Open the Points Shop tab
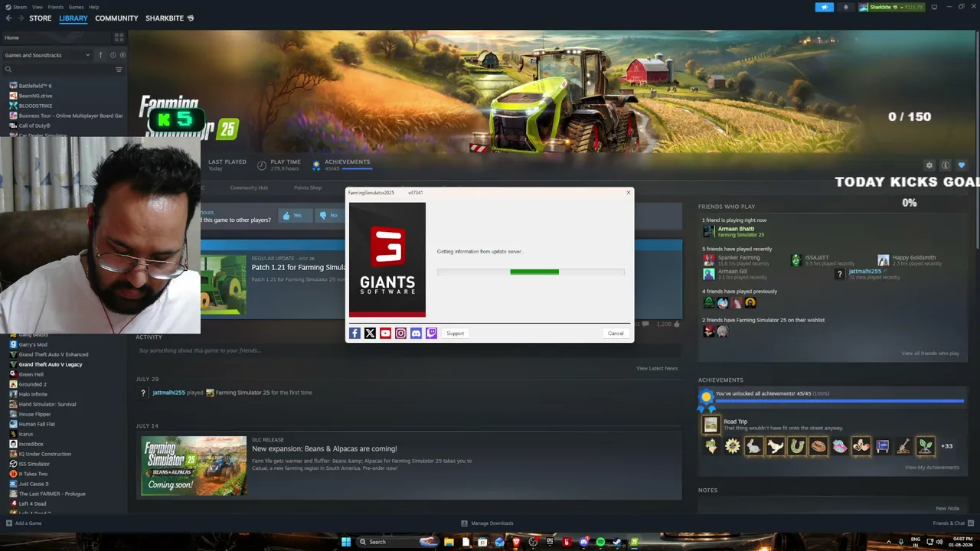The width and height of the screenshot is (980, 551). (308, 187)
